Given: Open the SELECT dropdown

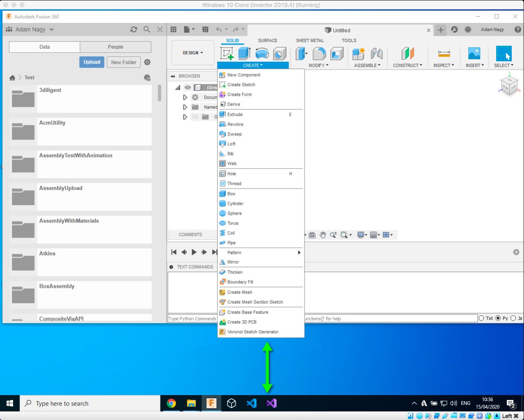Looking at the screenshot, I should pos(504,65).
